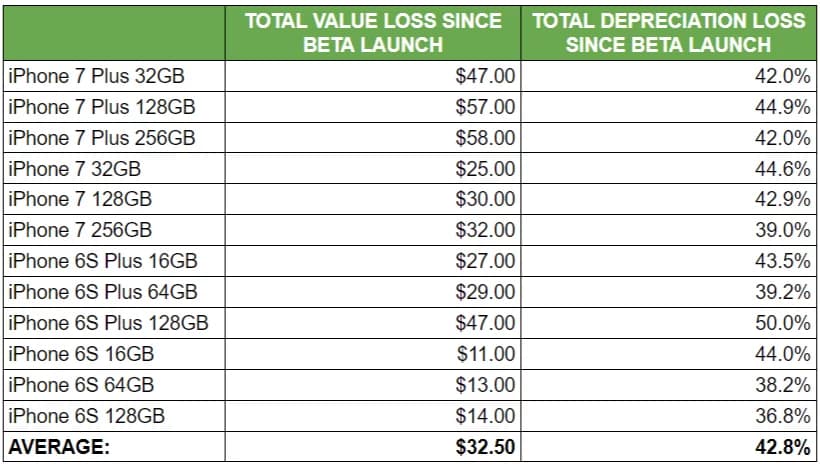The image size is (820, 466).
Task: Click the 42.8% average depreciation cell
Action: (x=783, y=447)
